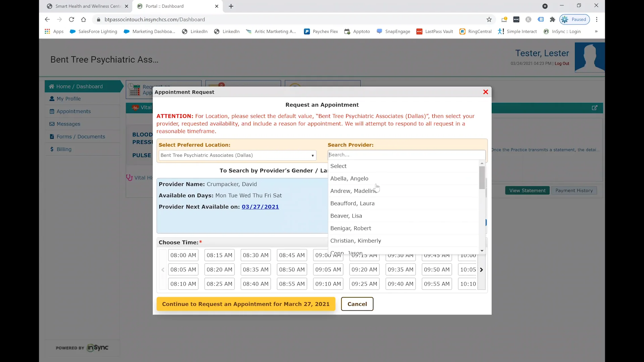Click the Search Provider input field

407,155
